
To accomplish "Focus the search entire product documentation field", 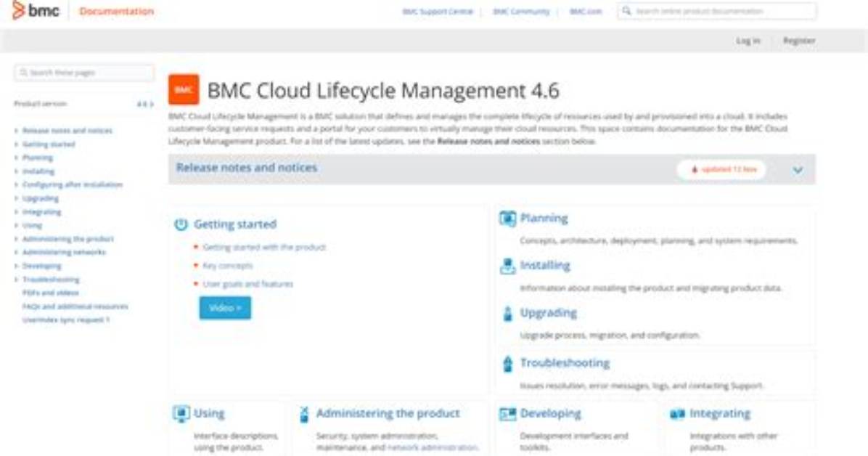I will [717, 11].
